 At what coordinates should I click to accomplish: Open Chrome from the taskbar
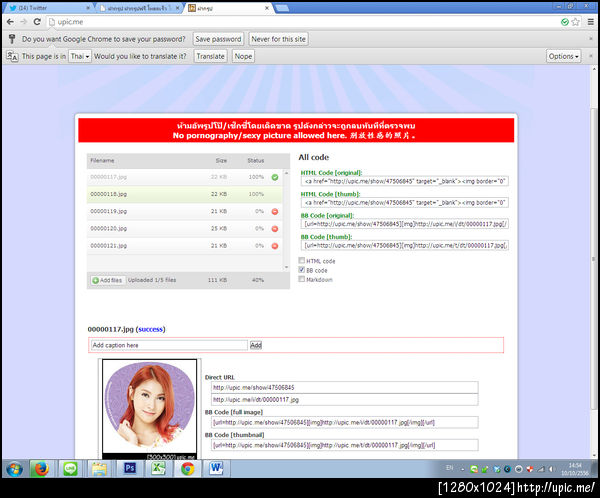pos(188,469)
